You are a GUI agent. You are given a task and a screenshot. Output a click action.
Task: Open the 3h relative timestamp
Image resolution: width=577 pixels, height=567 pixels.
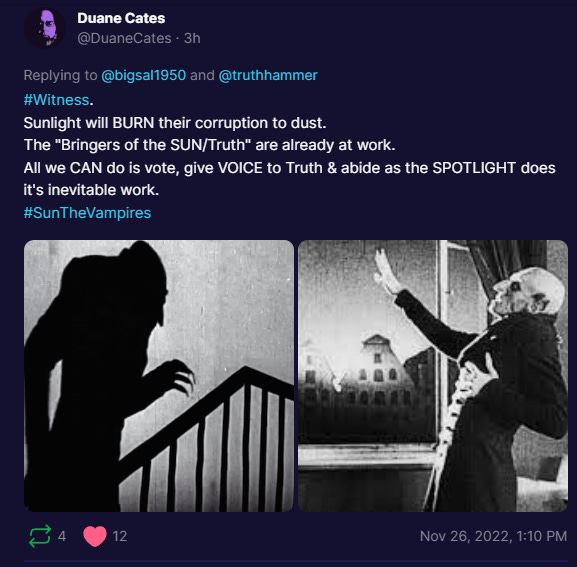(x=192, y=38)
